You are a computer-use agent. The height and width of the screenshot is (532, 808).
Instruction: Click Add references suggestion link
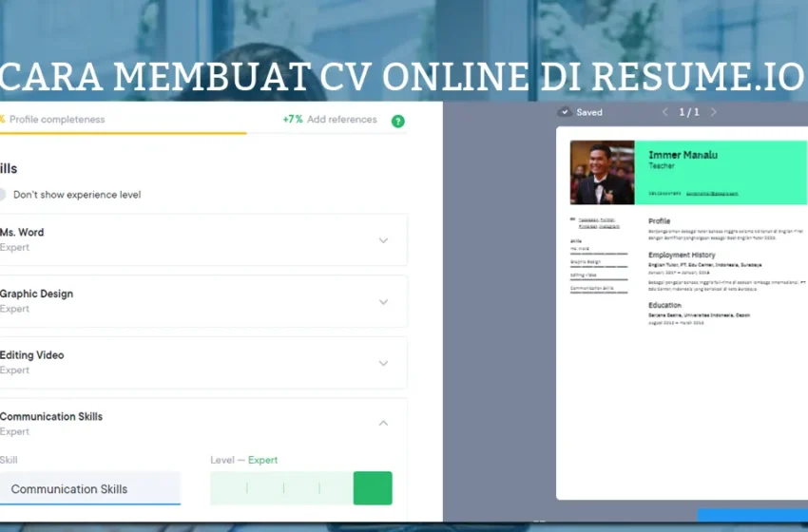(341, 120)
